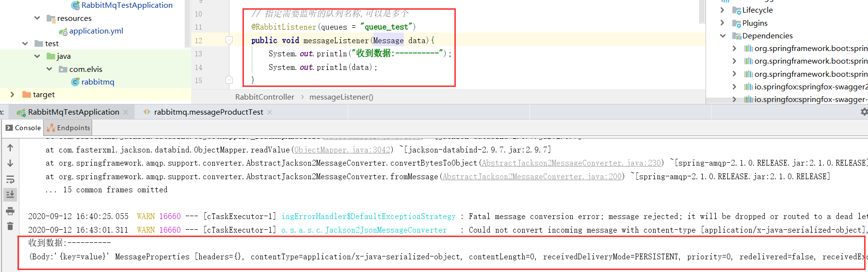Open the Endpoints tab

(x=68, y=128)
